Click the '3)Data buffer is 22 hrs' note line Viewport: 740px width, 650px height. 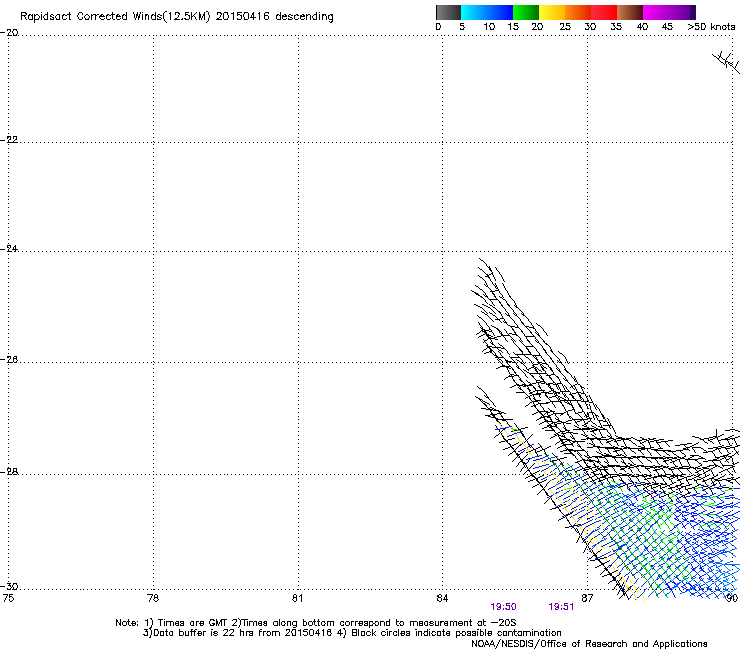click(x=352, y=633)
